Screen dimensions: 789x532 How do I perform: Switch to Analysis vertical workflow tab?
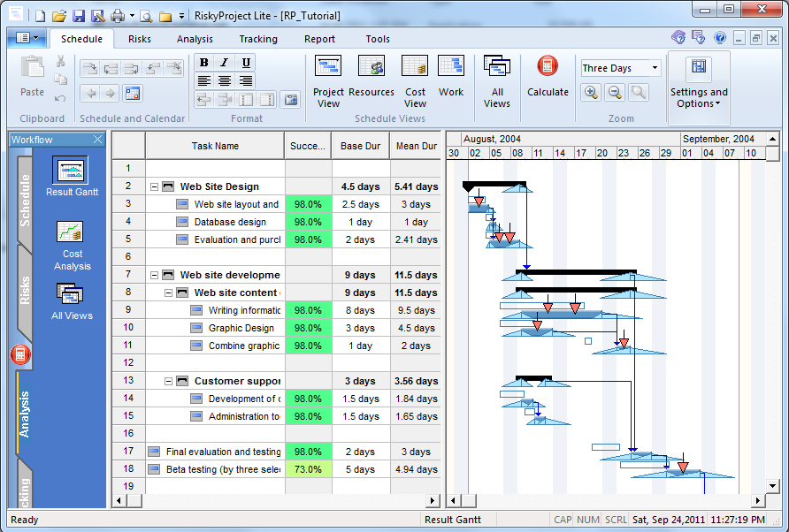click(24, 414)
